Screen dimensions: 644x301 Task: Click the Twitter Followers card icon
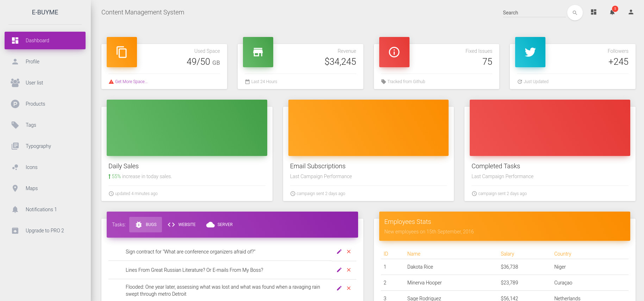(x=530, y=52)
